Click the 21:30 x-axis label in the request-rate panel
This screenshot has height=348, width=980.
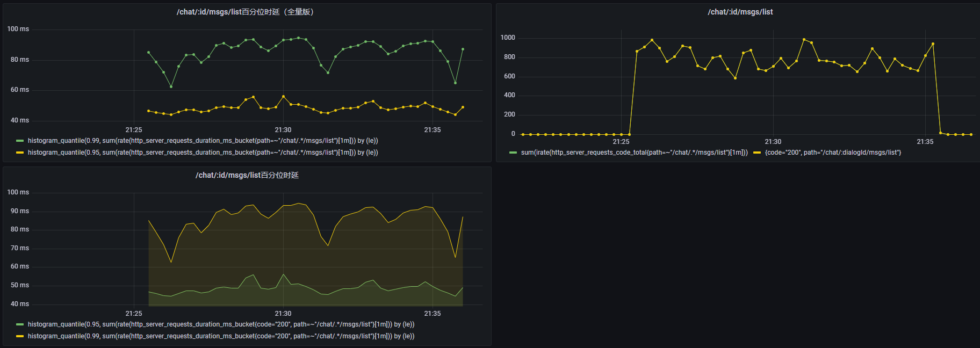[x=773, y=142]
